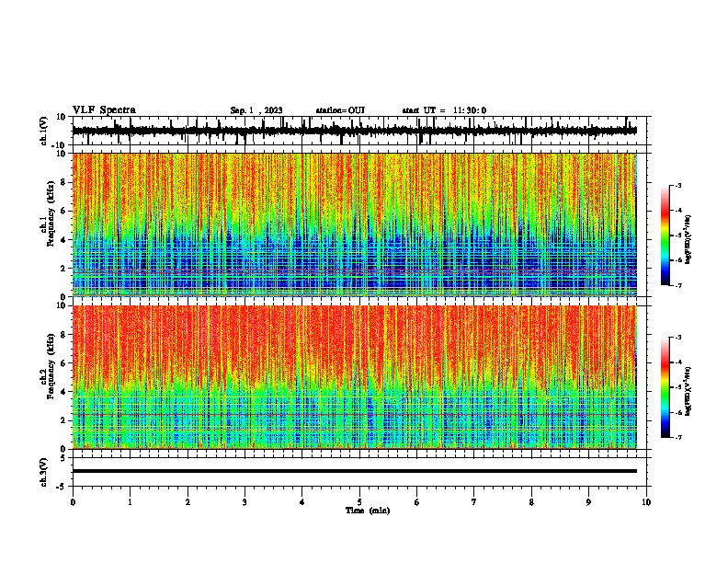Click time axis tick label '1'
This screenshot has width=728, height=563.
[130, 502]
